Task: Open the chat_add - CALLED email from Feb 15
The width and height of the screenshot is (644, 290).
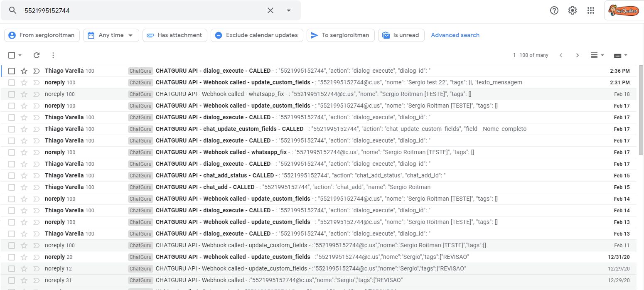Action: point(318,187)
